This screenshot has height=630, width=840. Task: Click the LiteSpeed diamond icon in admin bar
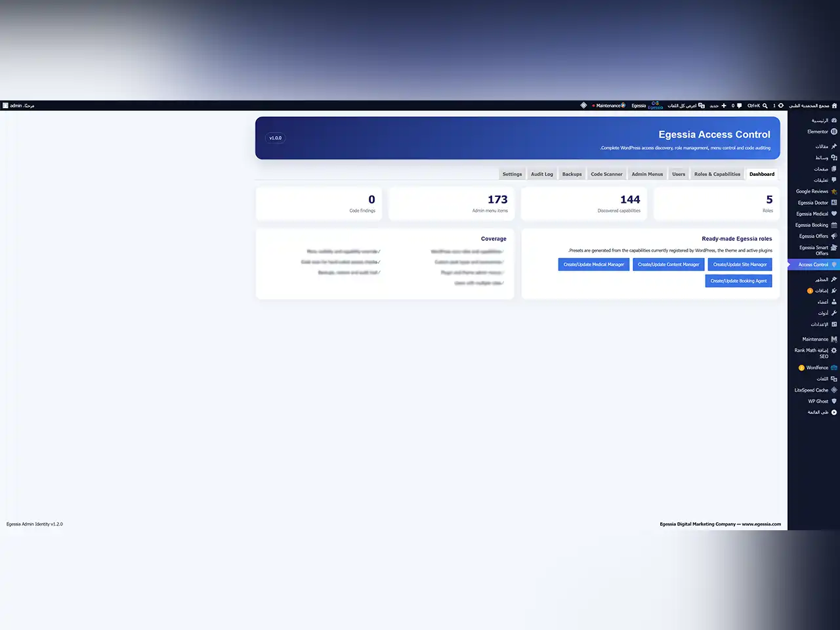583,106
